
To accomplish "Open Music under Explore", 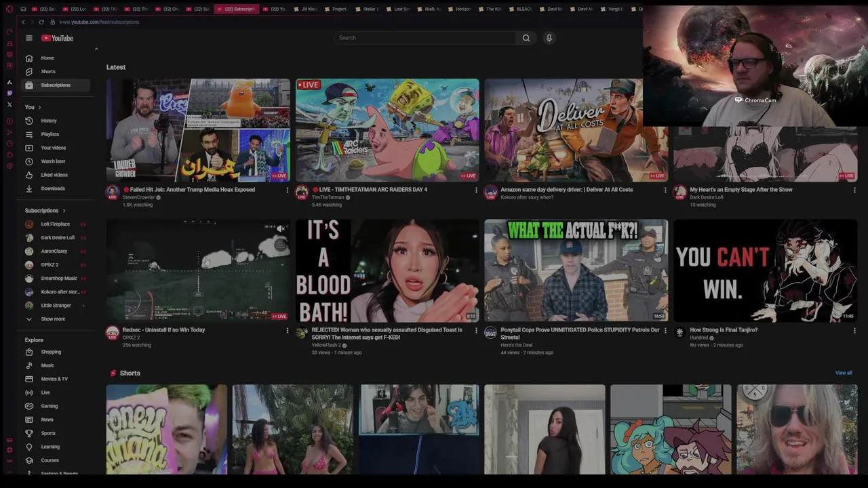I will pos(56,365).
